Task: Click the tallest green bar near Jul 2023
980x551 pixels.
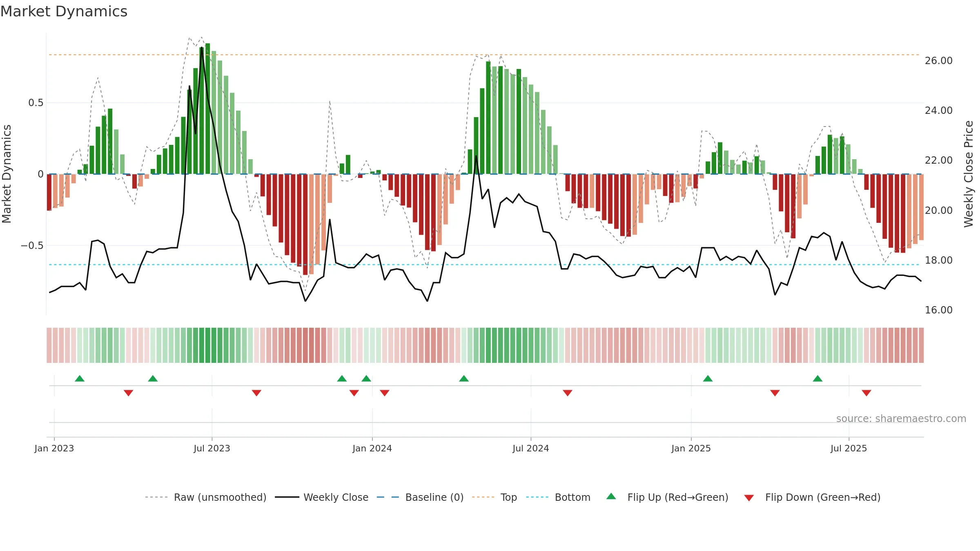Action: click(208, 109)
